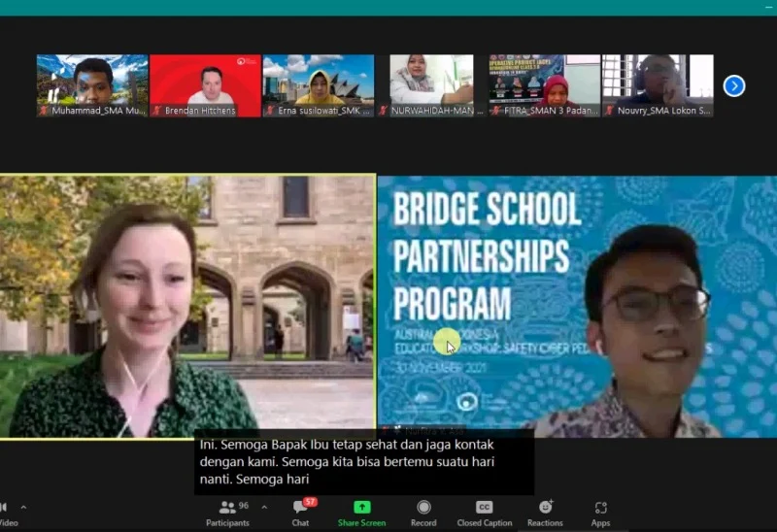The height and width of the screenshot is (532, 777).
Task: Click the Share Screen label
Action: [361, 523]
